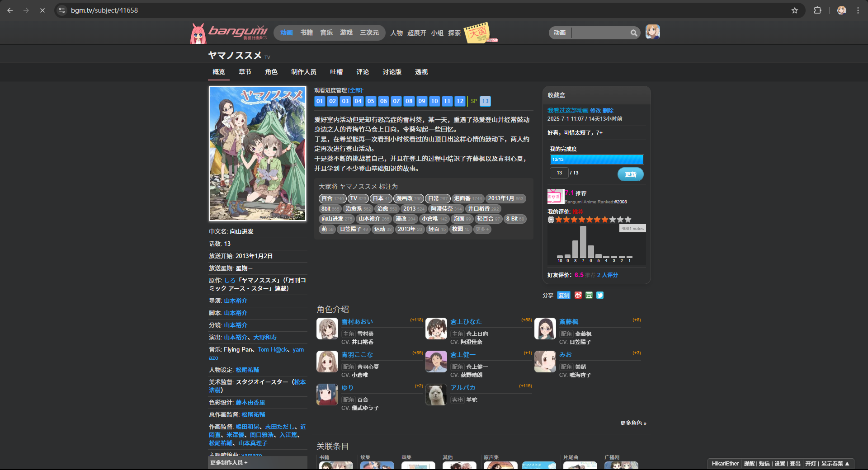The image size is (868, 470).
Task: Click the score 7 bar in chart
Action: 583,242
